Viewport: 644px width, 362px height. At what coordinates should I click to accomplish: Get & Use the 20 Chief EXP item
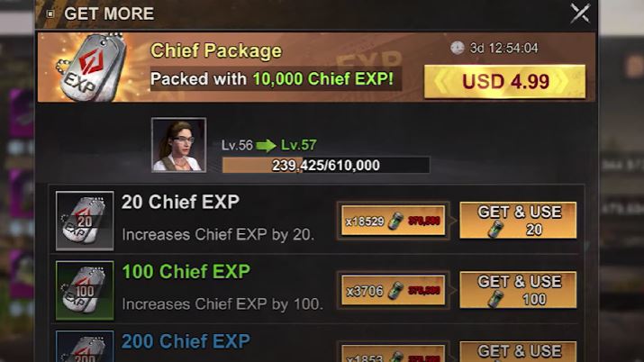[x=518, y=221]
